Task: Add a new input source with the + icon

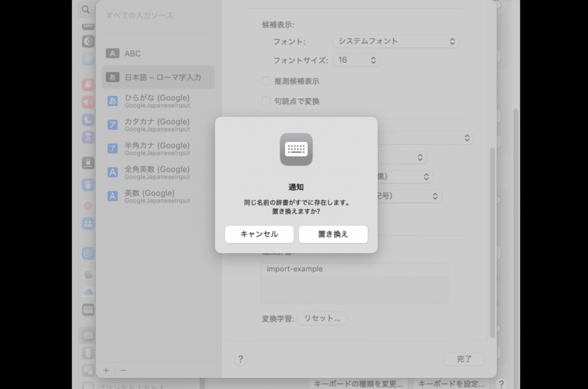Action: point(106,371)
